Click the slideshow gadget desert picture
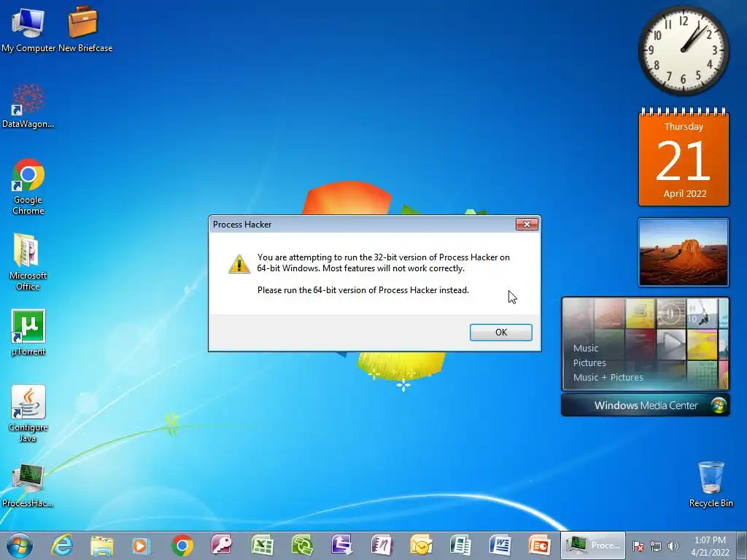This screenshot has width=747, height=560. [x=684, y=252]
